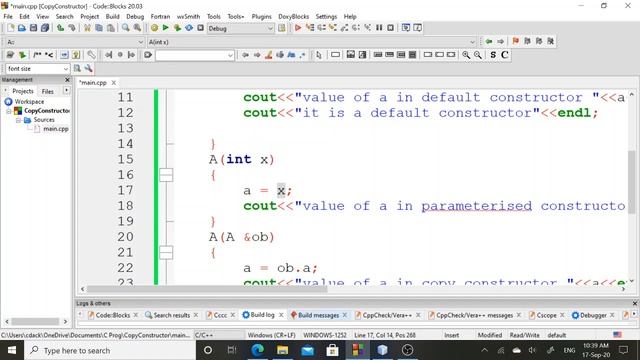Open File Explorer from the taskbar

(282, 350)
